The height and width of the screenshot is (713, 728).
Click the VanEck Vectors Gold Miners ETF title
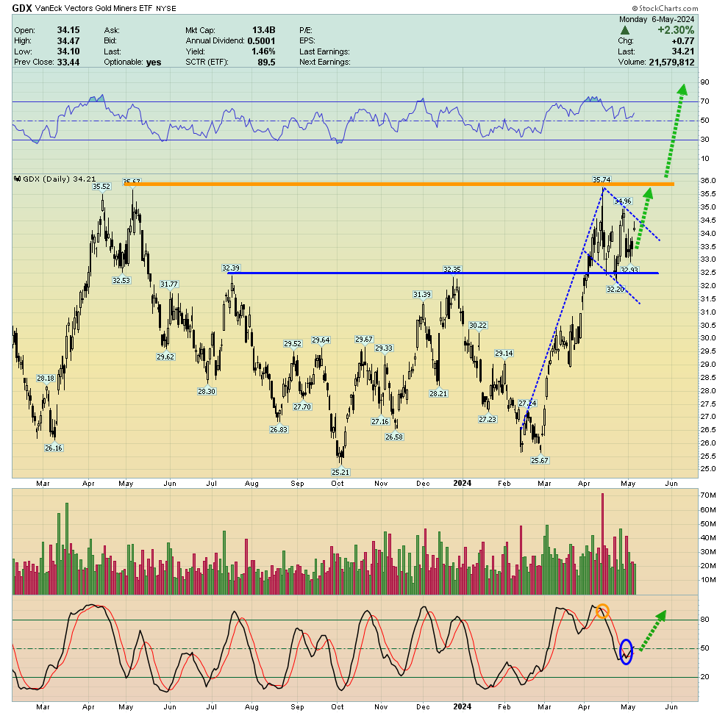94,8
